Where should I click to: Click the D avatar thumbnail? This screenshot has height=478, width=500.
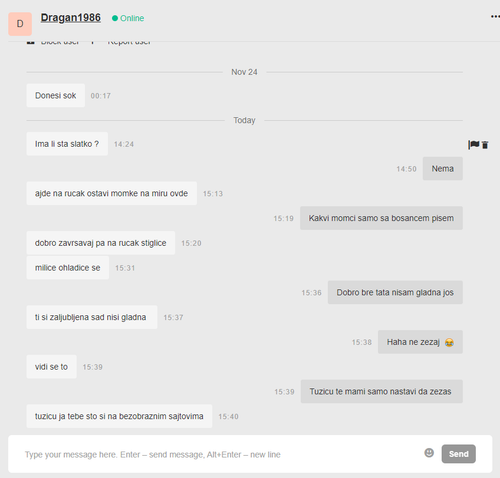pos(20,24)
